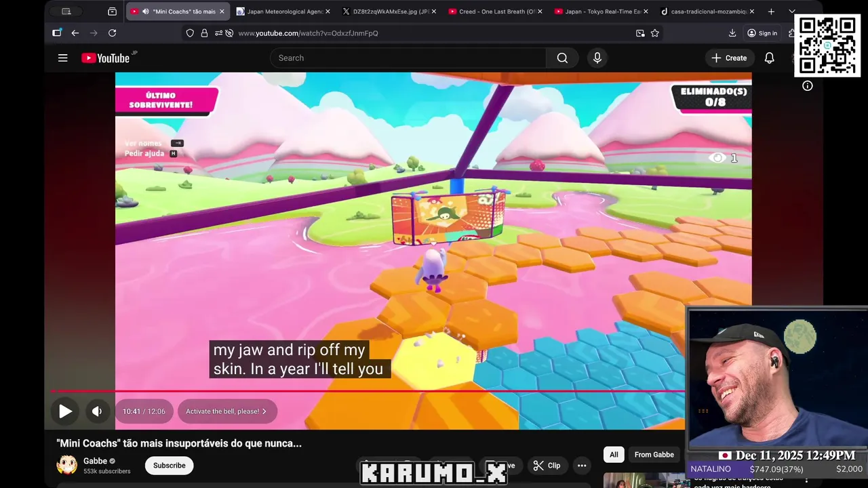Select the From Gabbe filter chip
This screenshot has height=488, width=868.
[654, 455]
